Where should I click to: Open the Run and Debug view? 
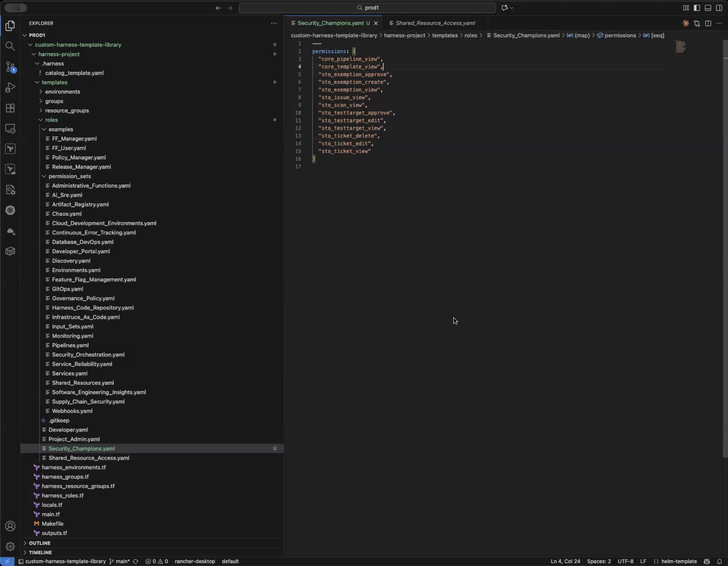pos(10,87)
